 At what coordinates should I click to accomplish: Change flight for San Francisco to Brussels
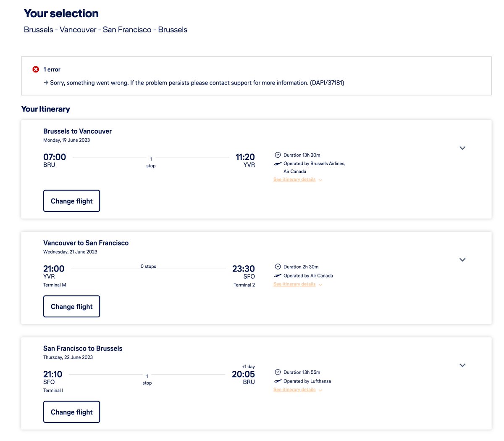coord(71,412)
